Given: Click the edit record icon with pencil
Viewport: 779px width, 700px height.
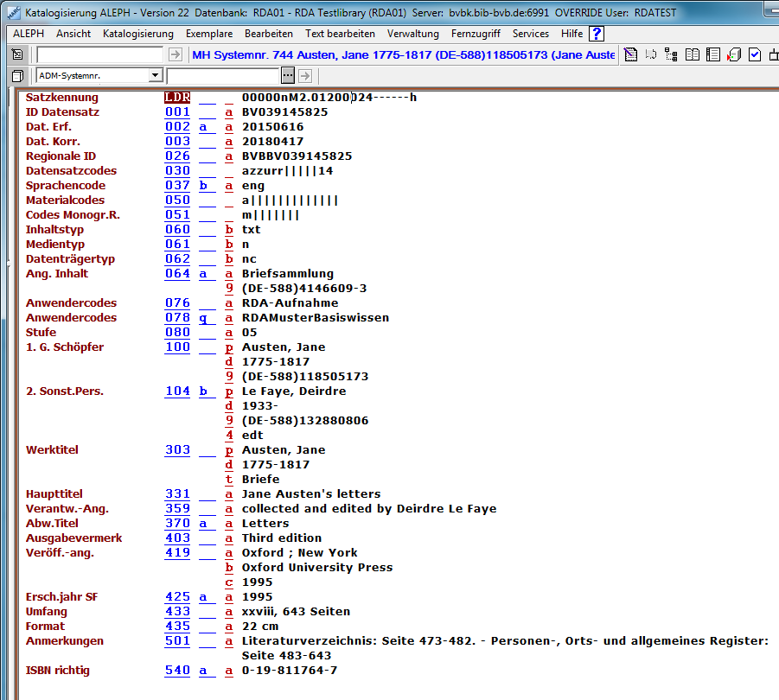Looking at the screenshot, I should [630, 54].
